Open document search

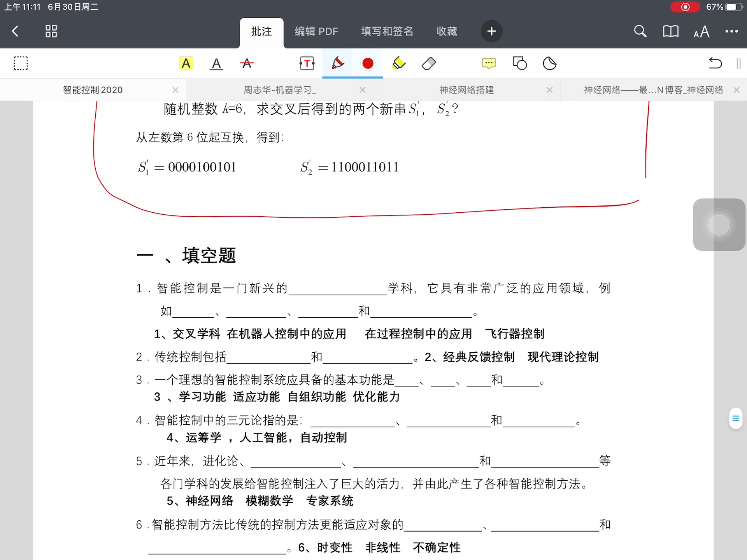640,31
